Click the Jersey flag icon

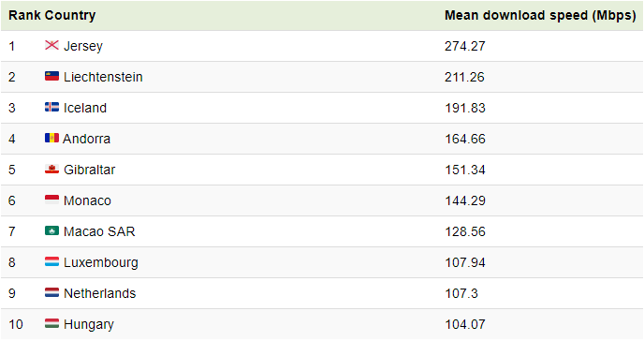(51, 45)
